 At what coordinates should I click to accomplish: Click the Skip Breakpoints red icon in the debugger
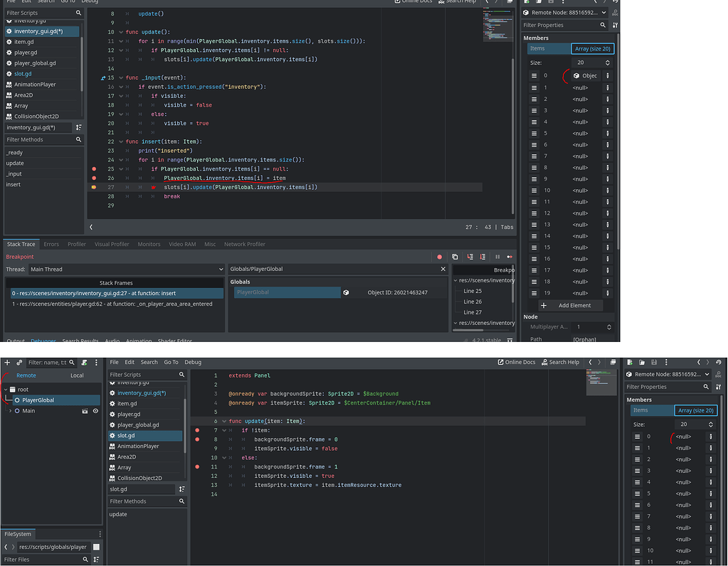click(x=439, y=257)
